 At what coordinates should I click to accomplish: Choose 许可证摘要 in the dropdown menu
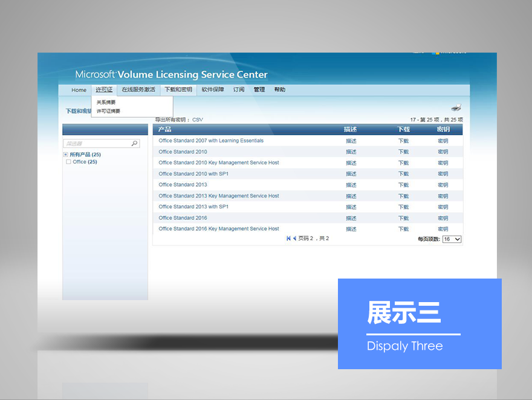(108, 111)
